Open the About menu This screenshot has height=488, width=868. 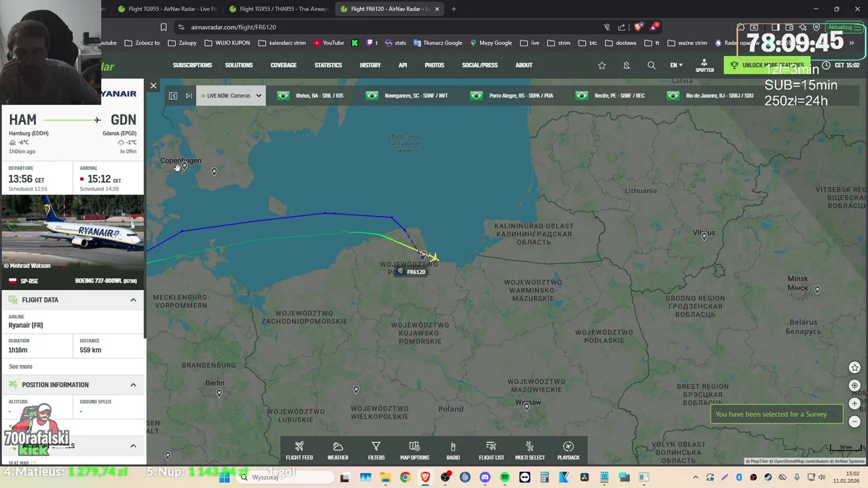pyautogui.click(x=524, y=65)
